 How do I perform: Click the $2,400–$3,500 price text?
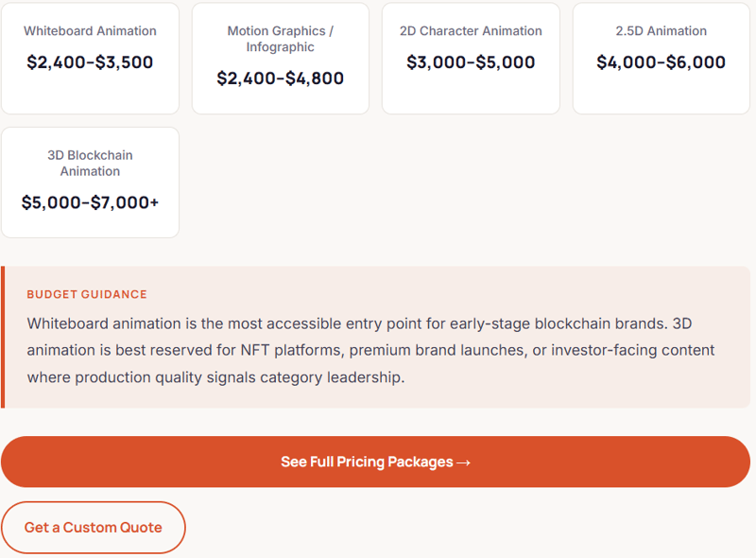(90, 63)
